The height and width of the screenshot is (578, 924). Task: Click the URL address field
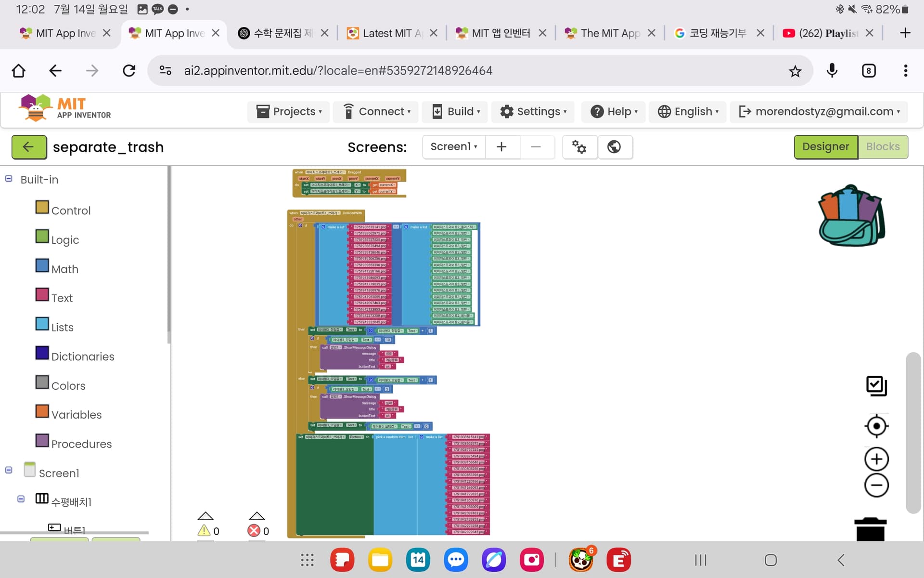(481, 71)
